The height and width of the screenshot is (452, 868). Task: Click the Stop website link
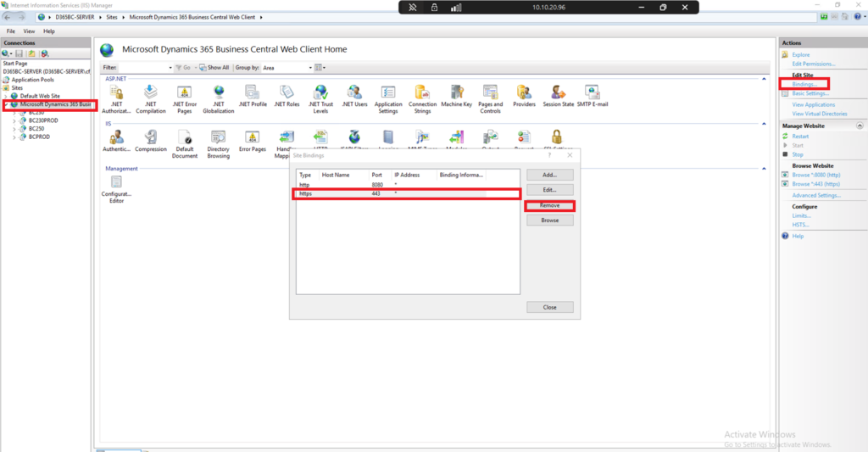click(797, 154)
